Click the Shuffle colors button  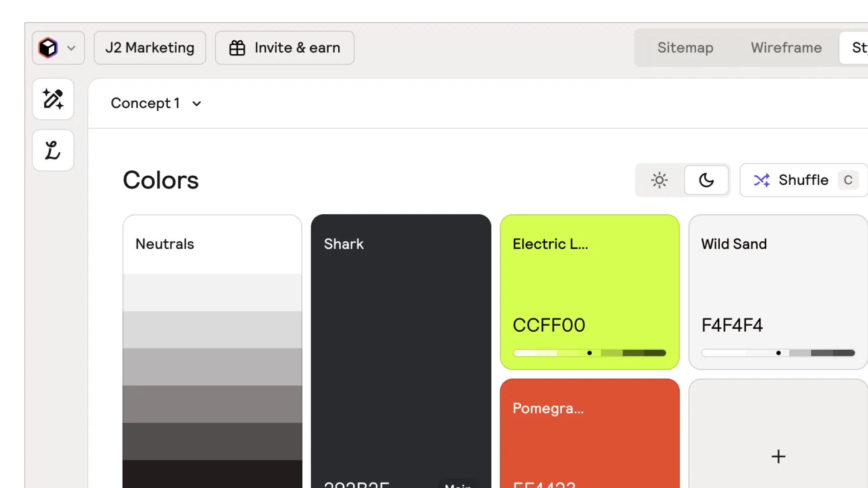[803, 180]
